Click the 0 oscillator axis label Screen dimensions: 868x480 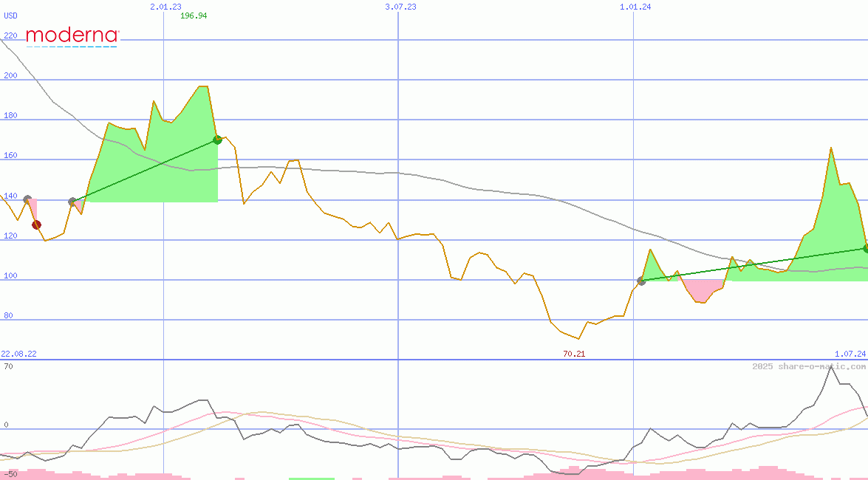[6, 425]
